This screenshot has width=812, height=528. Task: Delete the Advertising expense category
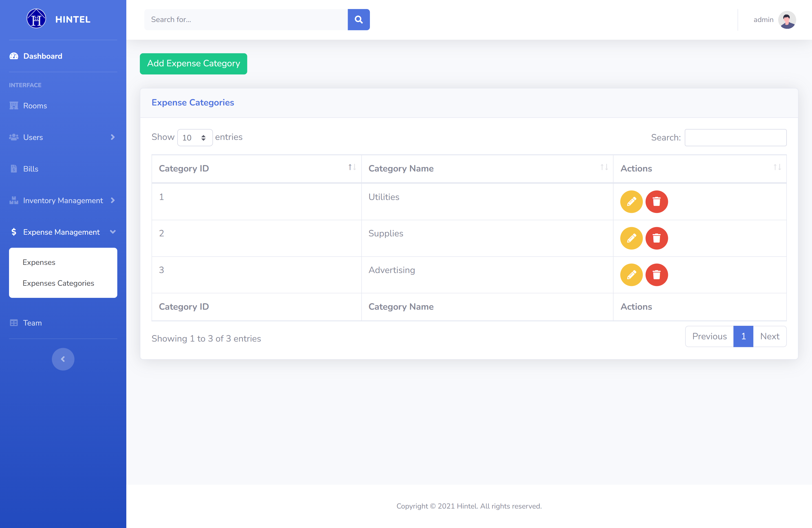coord(657,275)
